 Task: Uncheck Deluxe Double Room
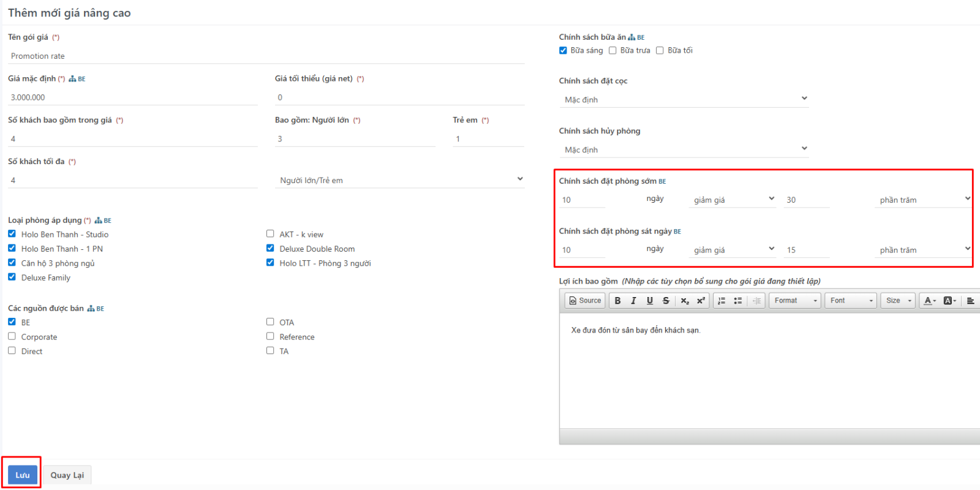pos(270,248)
